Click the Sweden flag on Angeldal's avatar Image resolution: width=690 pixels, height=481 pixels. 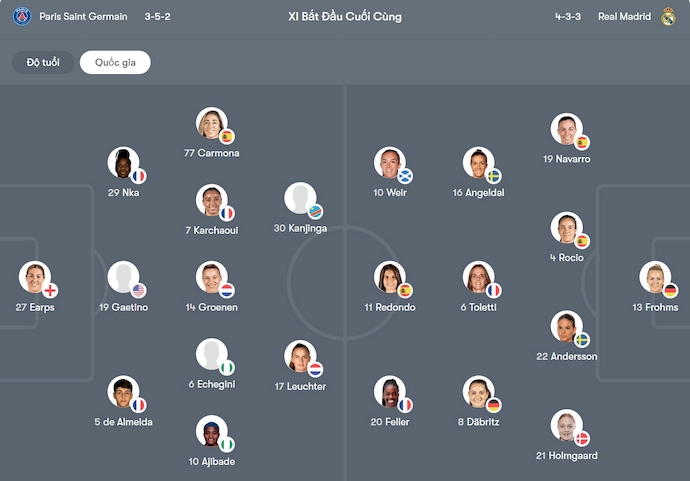tap(493, 176)
